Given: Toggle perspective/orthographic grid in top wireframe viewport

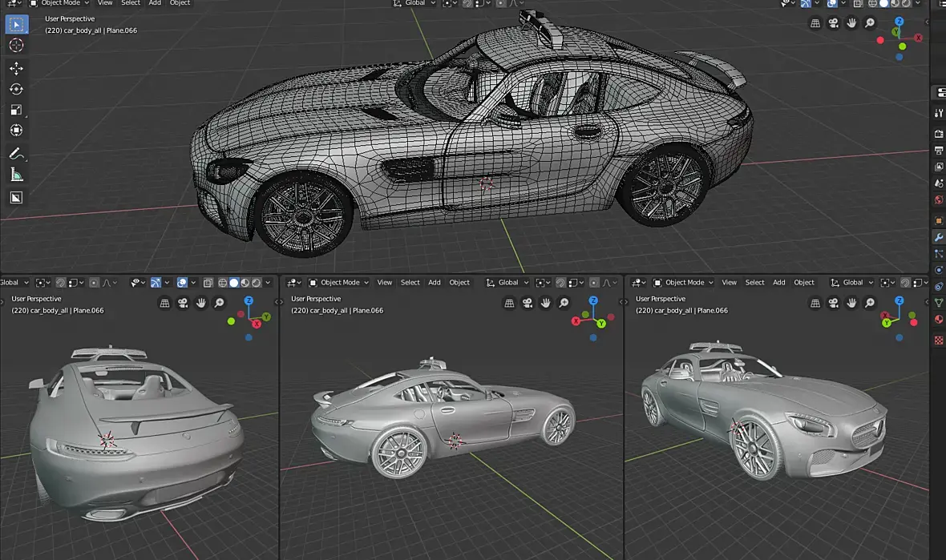Looking at the screenshot, I should tap(815, 23).
